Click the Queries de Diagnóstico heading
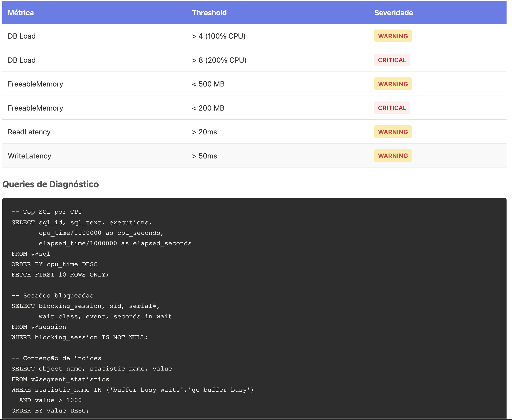Image resolution: width=512 pixels, height=420 pixels. 51,184
